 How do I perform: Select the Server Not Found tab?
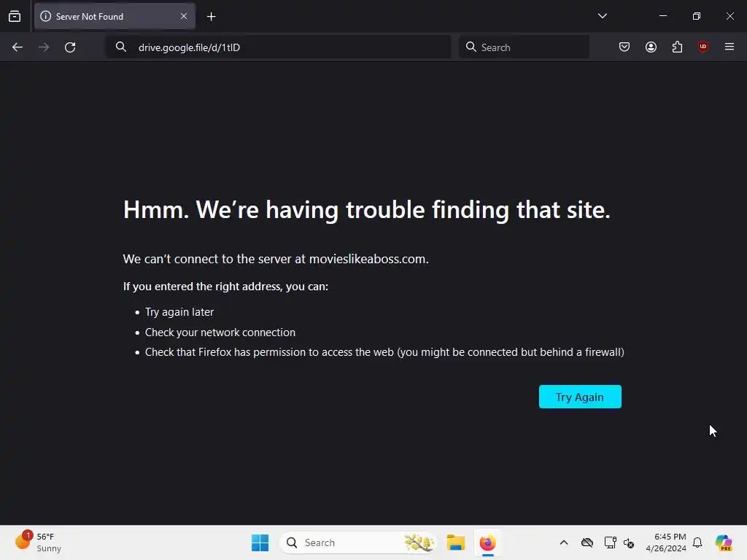click(115, 16)
